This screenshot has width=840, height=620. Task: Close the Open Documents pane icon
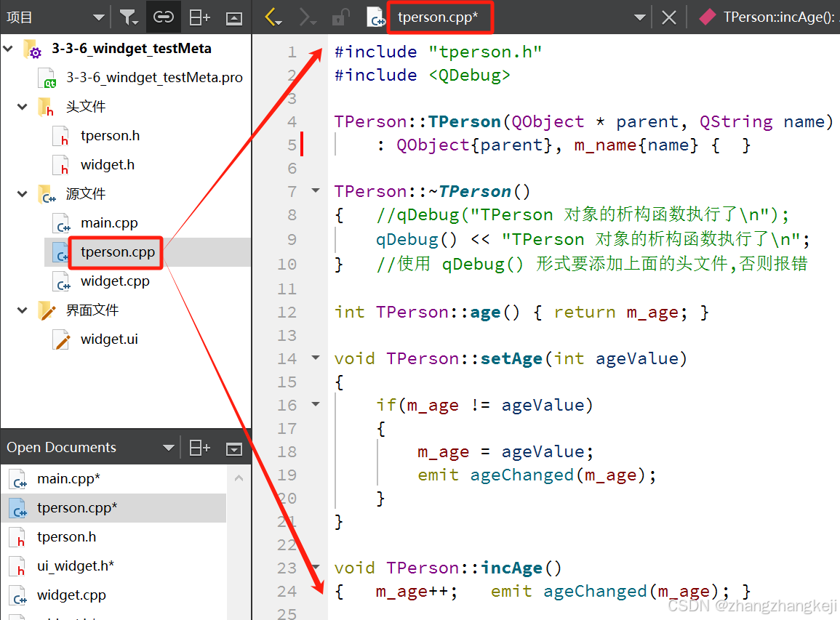(234, 448)
